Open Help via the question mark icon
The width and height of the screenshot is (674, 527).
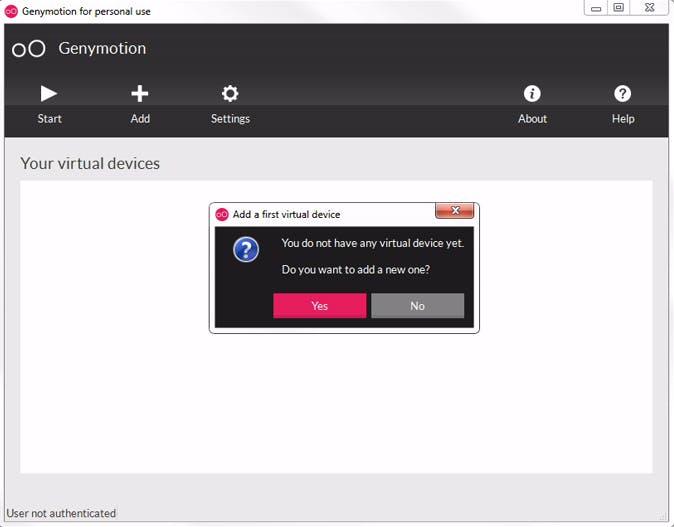point(622,93)
